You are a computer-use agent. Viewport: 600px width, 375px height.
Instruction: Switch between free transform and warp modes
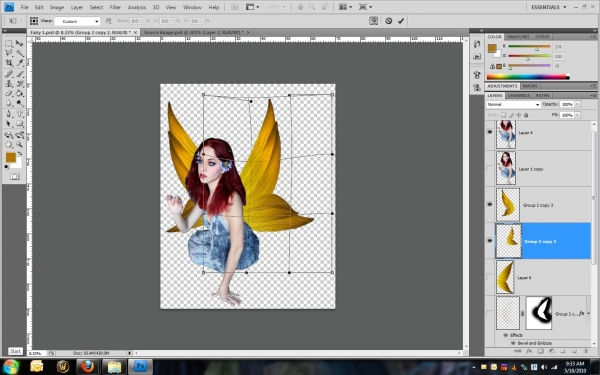click(x=373, y=21)
